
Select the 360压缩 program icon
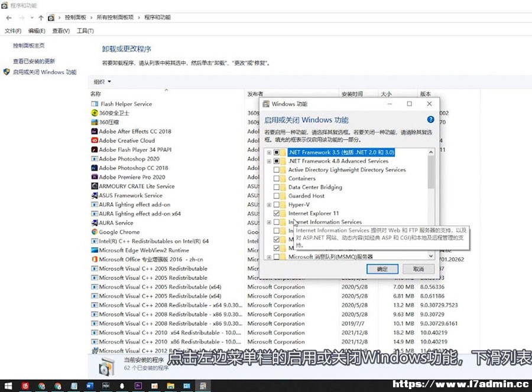[x=95, y=122]
